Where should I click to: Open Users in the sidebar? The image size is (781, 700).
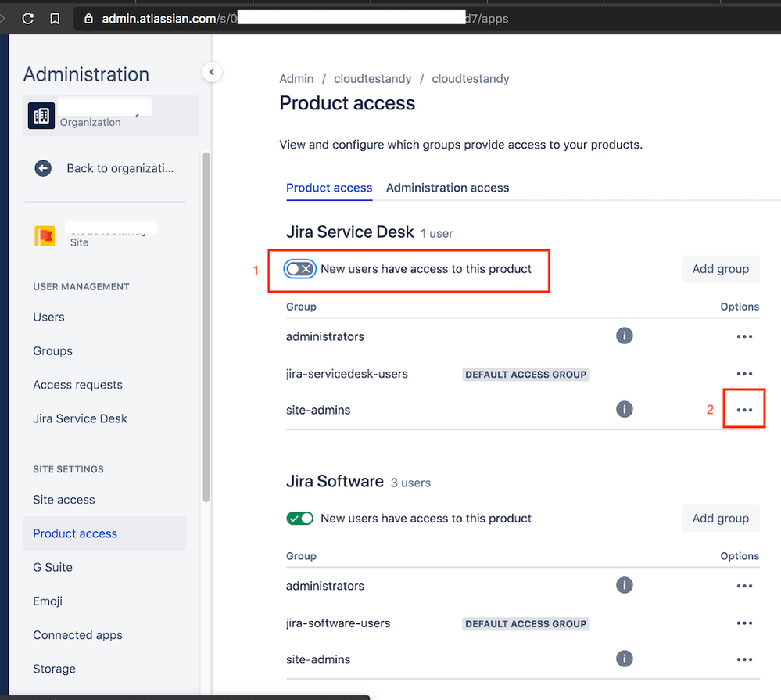click(x=48, y=318)
